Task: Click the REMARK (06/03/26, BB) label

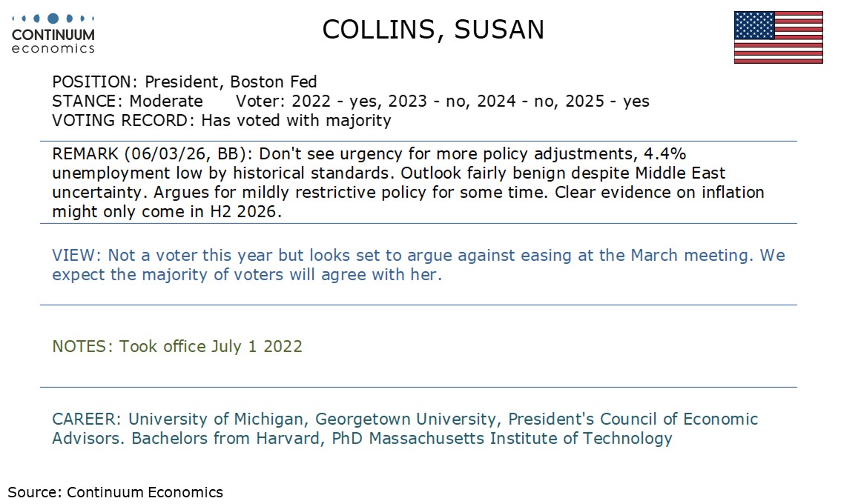Action: pos(152,153)
